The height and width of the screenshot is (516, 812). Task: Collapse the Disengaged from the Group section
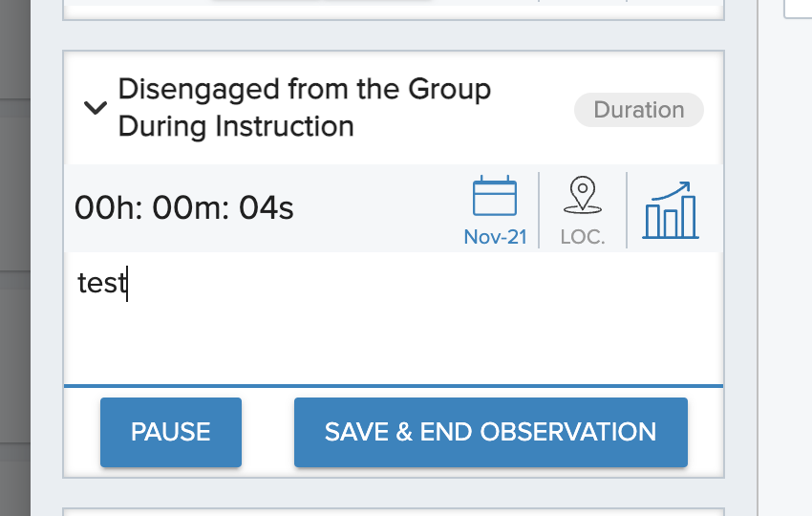[96, 108]
